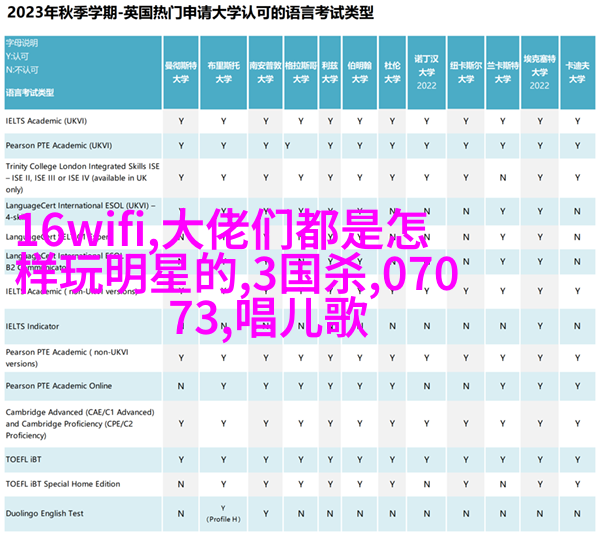The height and width of the screenshot is (536, 600).
Task: Click the 兰卡斯特大学 column header
Action: [x=502, y=72]
